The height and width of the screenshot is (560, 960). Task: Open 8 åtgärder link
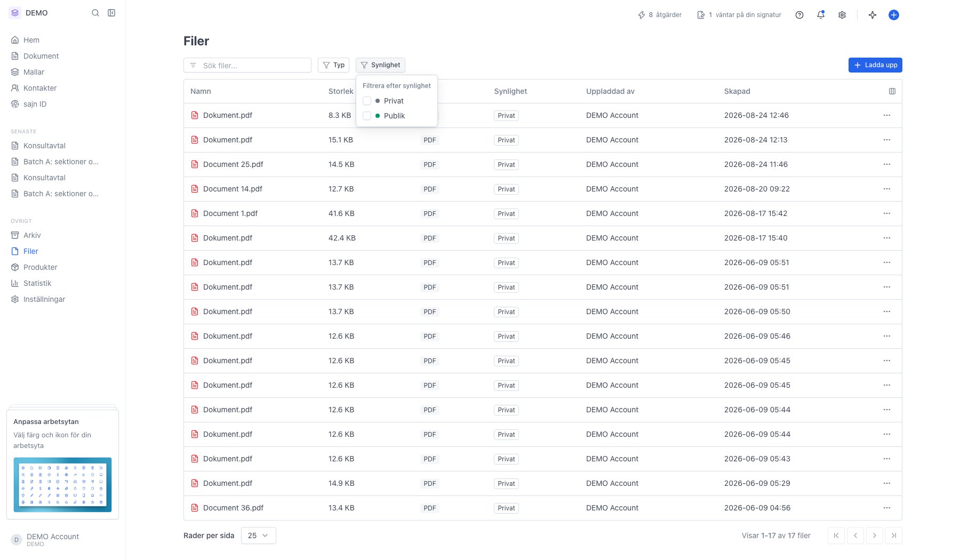pyautogui.click(x=660, y=15)
